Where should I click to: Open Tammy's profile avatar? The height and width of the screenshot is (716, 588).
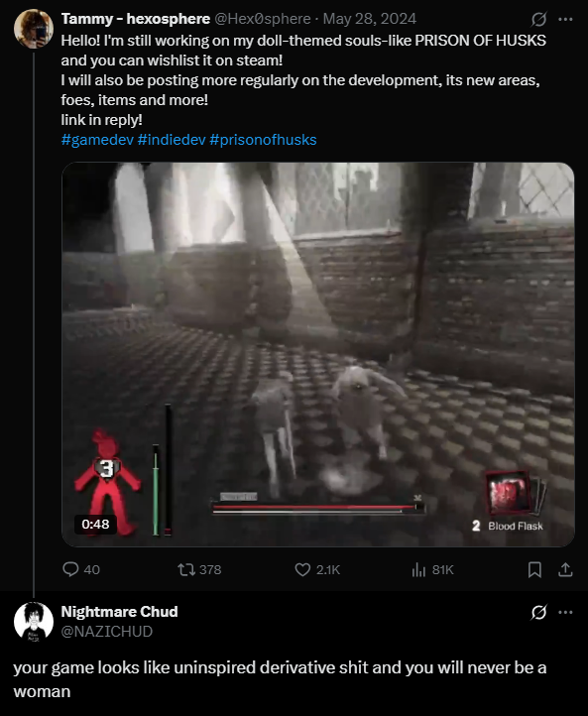click(x=34, y=29)
